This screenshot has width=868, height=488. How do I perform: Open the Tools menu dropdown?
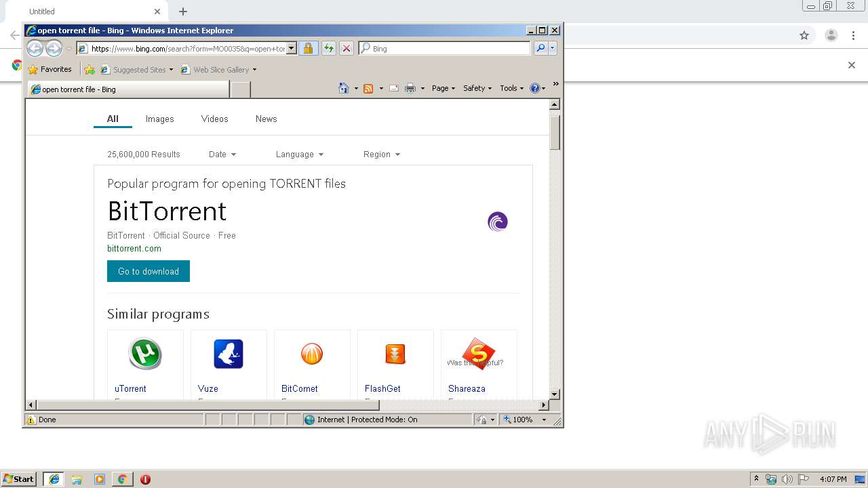[512, 88]
